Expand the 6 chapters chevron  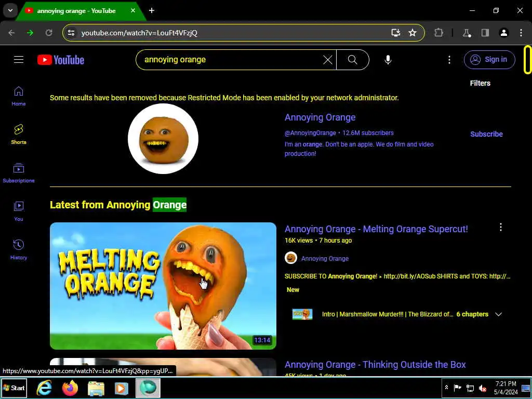[x=498, y=314]
